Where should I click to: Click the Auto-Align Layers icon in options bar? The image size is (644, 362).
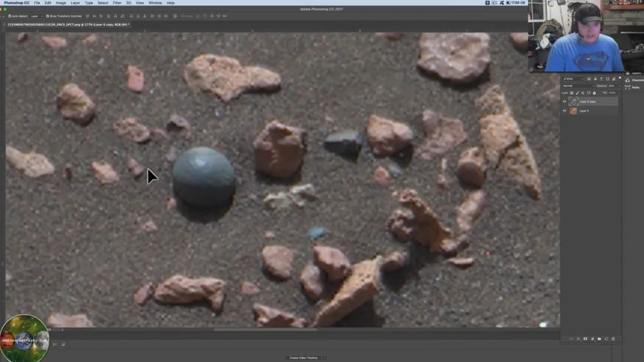(x=175, y=16)
